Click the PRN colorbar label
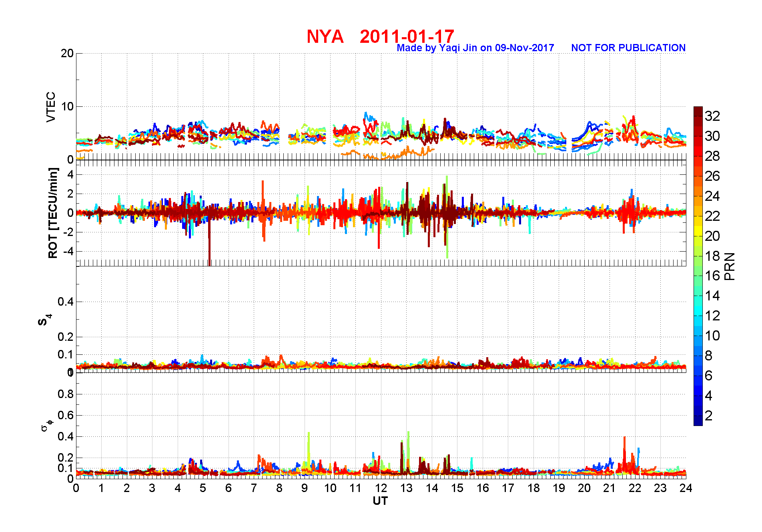Image resolution: width=762 pixels, height=532 pixels. [x=730, y=266]
